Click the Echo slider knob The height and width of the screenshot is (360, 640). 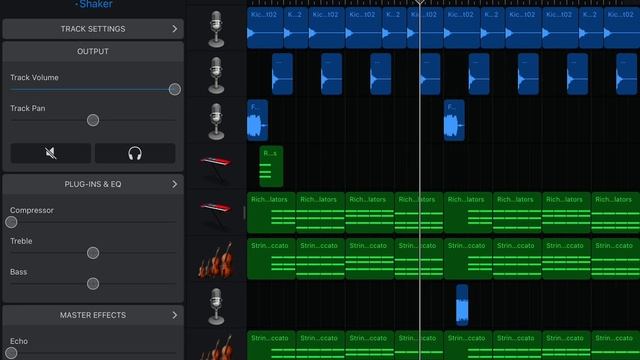click(x=11, y=353)
